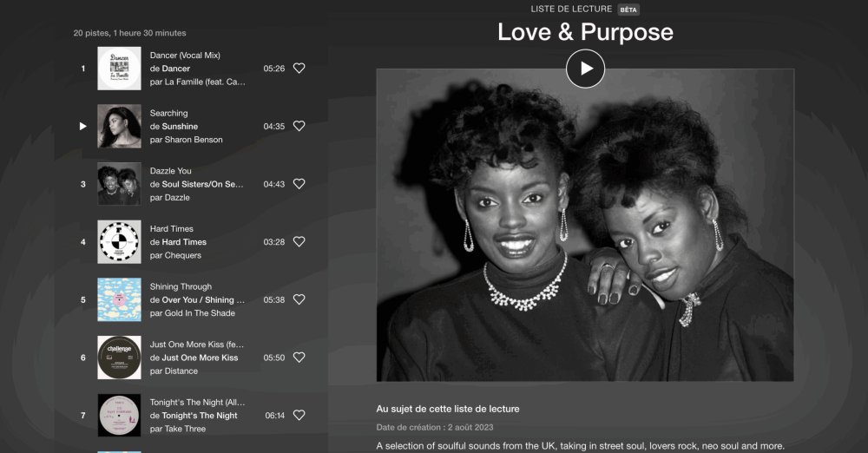Click play arrow beside Searching track

tap(83, 126)
